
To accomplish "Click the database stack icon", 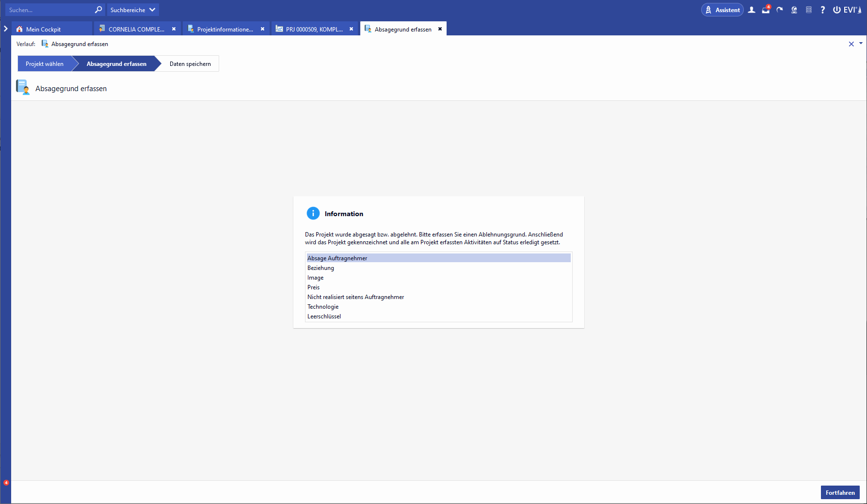I will click(808, 10).
